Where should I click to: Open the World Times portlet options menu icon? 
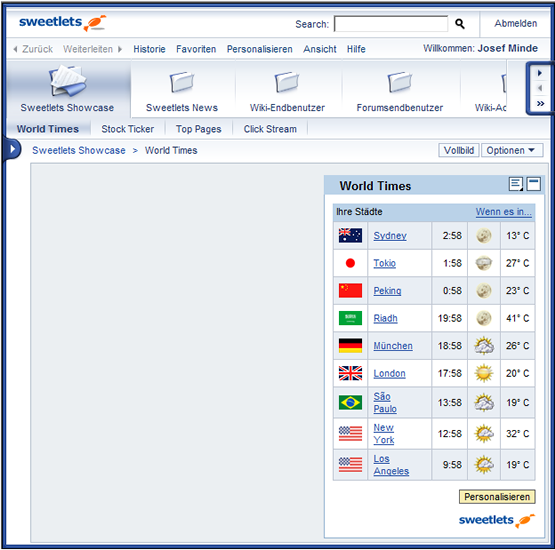(x=516, y=184)
